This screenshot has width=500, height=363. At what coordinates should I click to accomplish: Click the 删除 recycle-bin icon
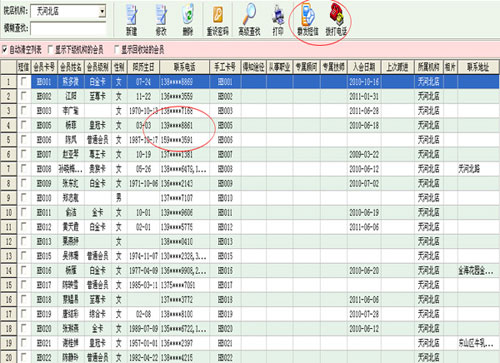coord(188,19)
